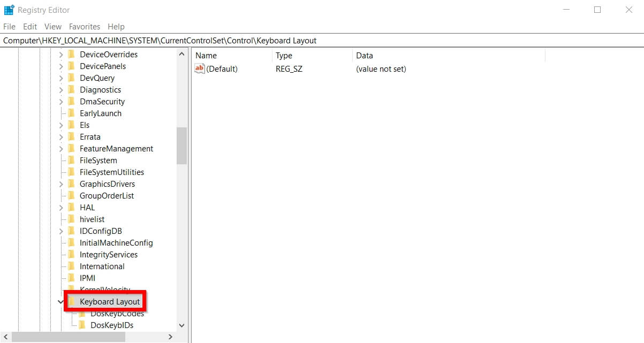Open the Favorites menu
Viewport: 644px width, 343px height.
pos(84,26)
